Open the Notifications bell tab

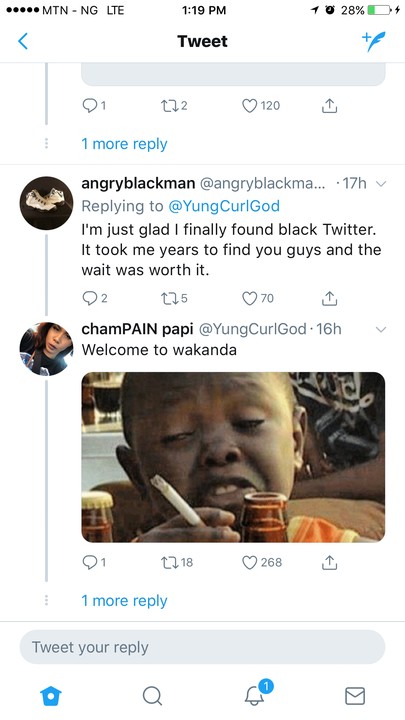[255, 694]
